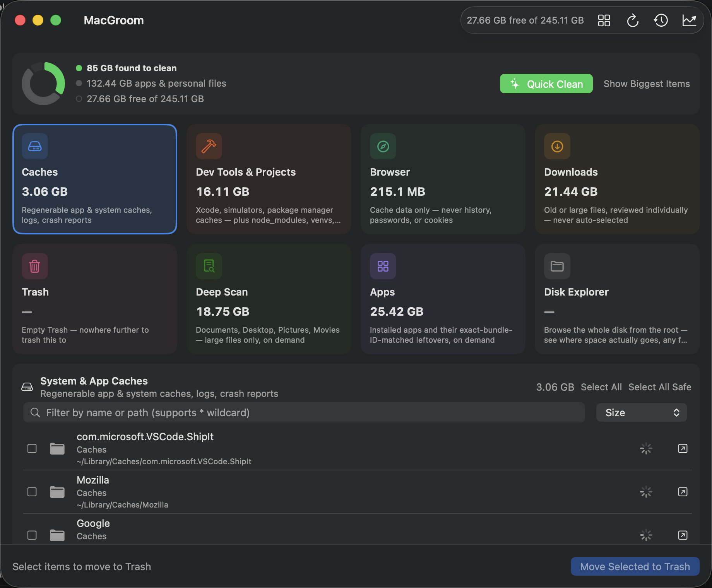The height and width of the screenshot is (588, 712).
Task: Open the grid dashboard view icon
Action: tap(604, 21)
